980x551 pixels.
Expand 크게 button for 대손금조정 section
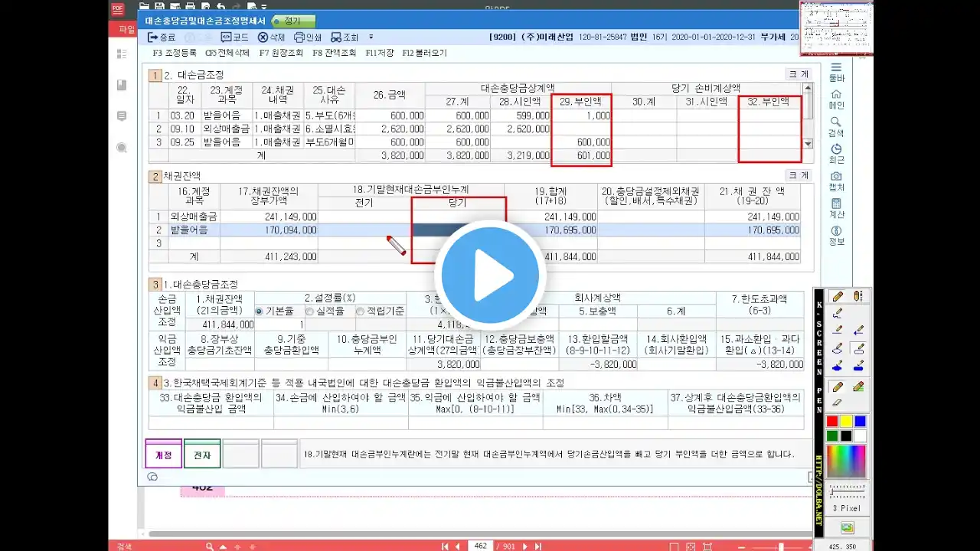point(799,74)
